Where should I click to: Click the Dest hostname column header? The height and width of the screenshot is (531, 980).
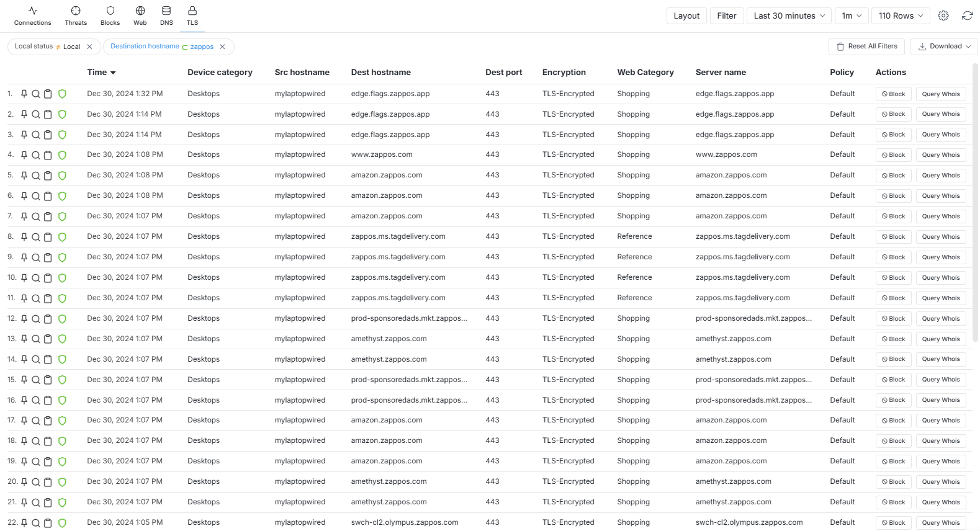(x=380, y=72)
